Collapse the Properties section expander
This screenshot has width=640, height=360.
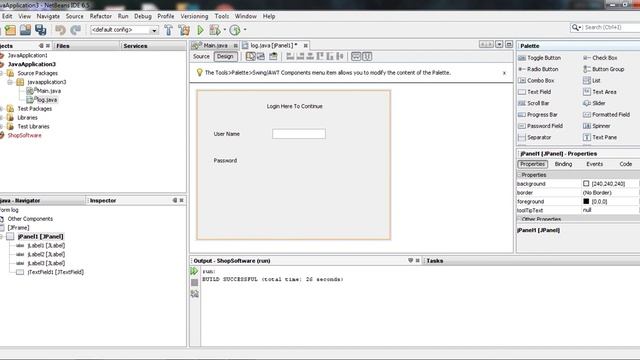pyautogui.click(x=519, y=175)
